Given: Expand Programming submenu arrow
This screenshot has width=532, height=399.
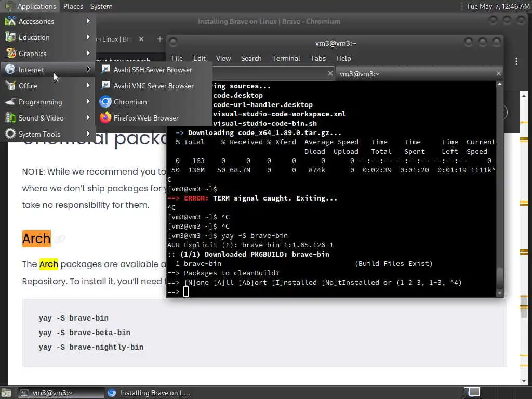Looking at the screenshot, I should tap(88, 101).
